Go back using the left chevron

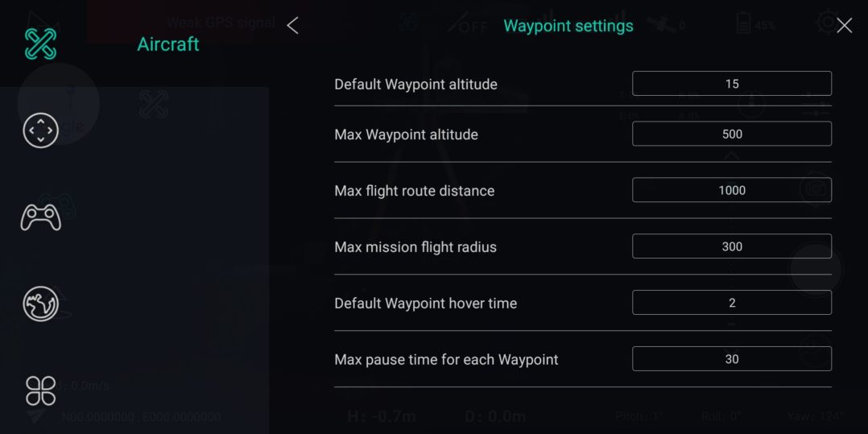pyautogui.click(x=292, y=26)
